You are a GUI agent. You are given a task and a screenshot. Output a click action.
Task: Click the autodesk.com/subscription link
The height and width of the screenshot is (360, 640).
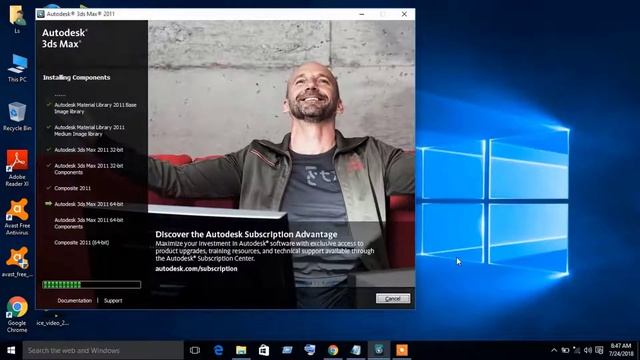196,269
